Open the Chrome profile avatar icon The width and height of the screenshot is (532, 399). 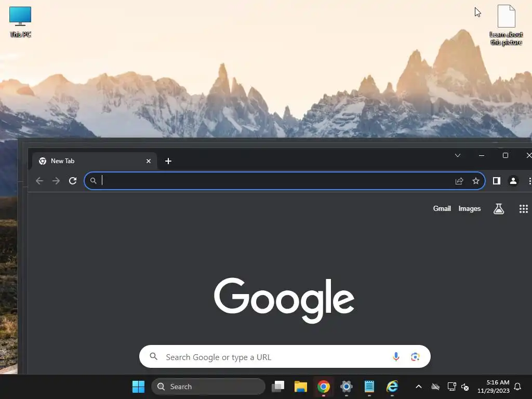[513, 181]
